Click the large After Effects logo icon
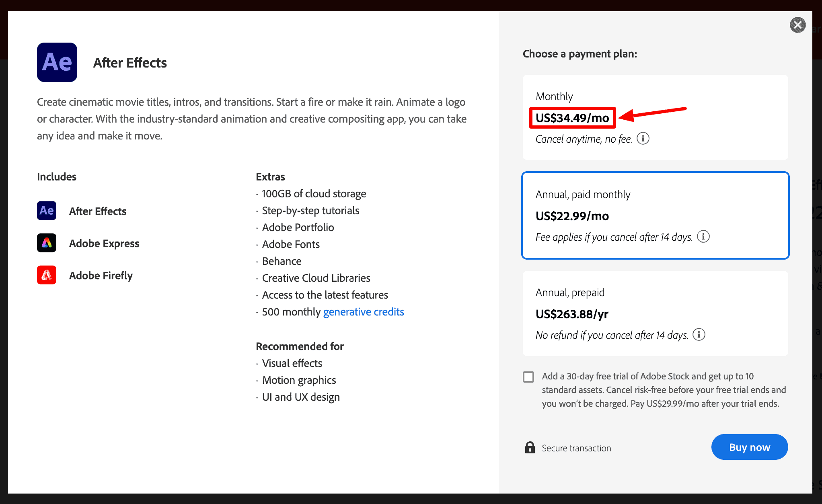The width and height of the screenshot is (822, 504). coord(57,62)
